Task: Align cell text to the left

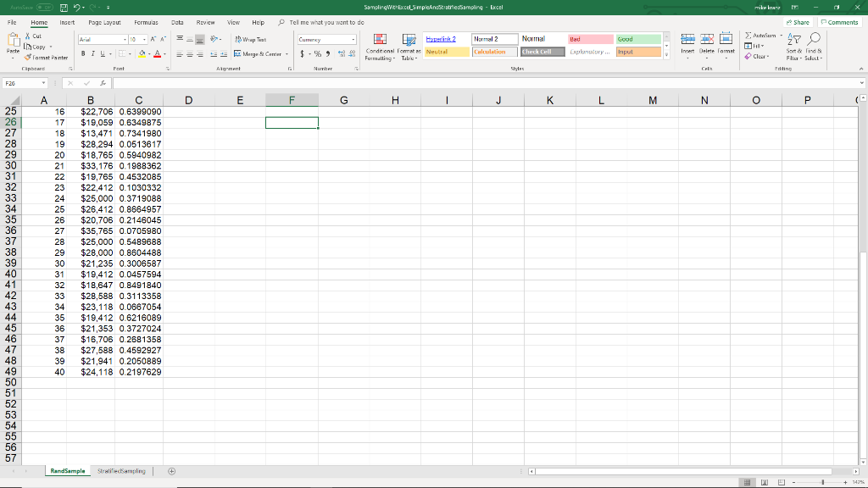Action: tap(180, 54)
